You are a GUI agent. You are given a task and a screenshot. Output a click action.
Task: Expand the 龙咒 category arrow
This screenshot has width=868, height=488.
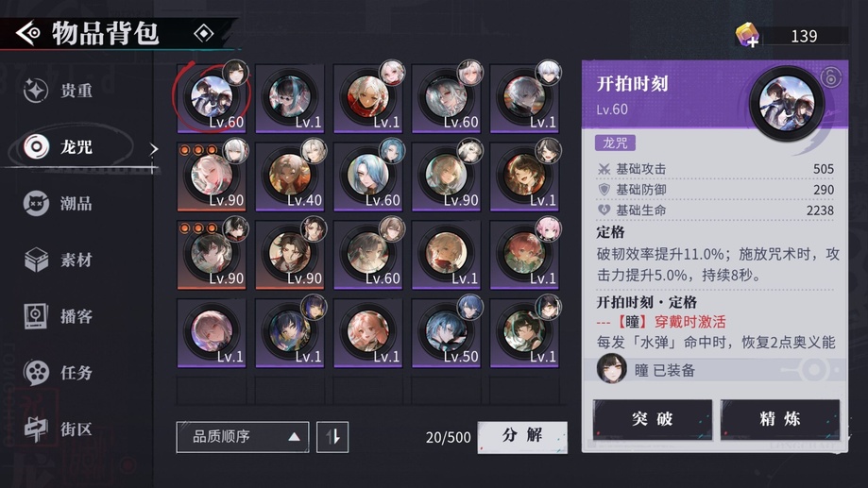[x=154, y=149]
